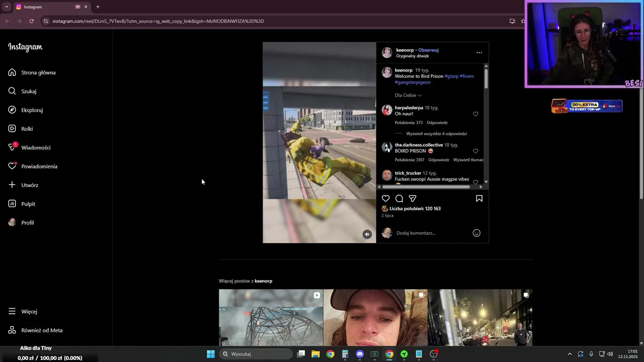Open Profil page from sidebar
Image resolution: width=644 pixels, height=362 pixels.
click(21, 223)
